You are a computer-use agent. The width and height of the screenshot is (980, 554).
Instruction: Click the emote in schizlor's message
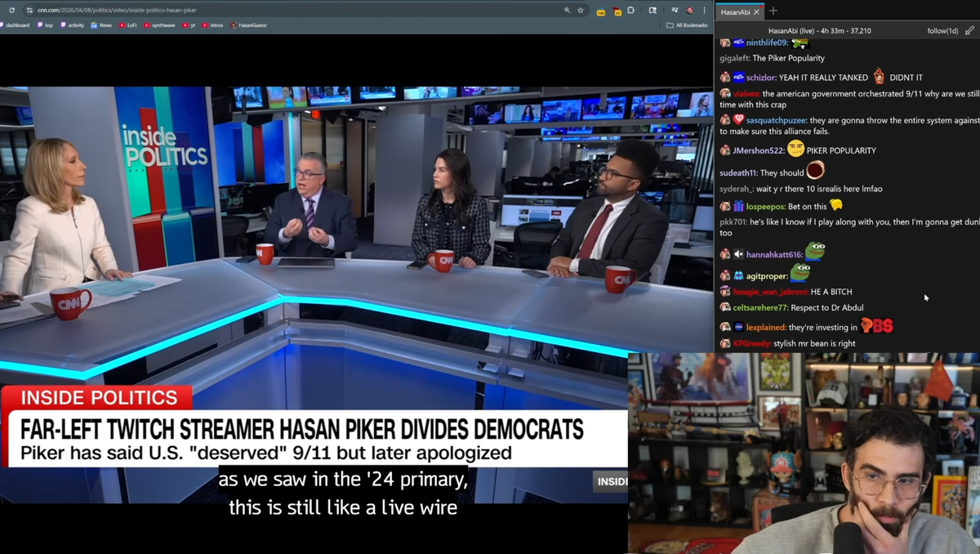[879, 77]
